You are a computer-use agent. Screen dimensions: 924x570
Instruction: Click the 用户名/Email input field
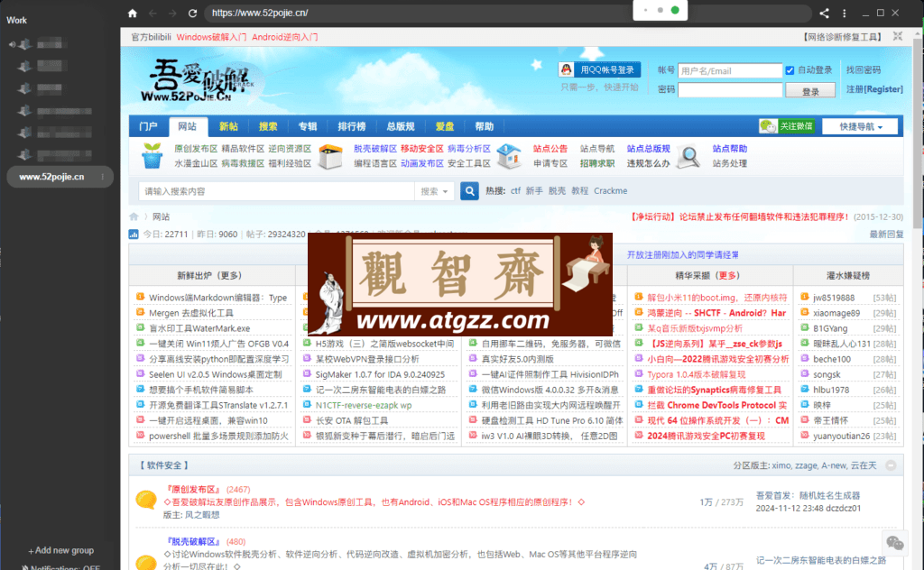point(729,70)
